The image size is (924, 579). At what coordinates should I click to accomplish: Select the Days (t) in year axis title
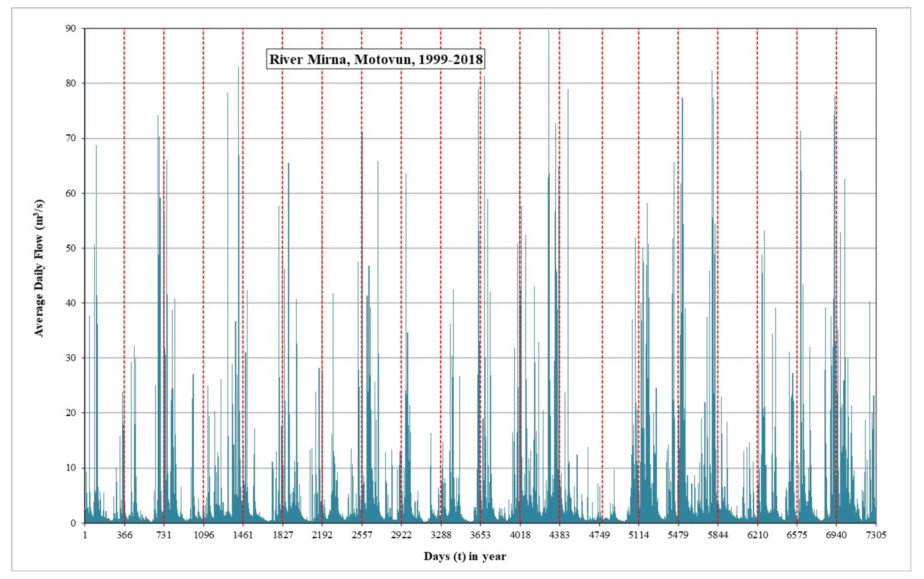coord(464,556)
